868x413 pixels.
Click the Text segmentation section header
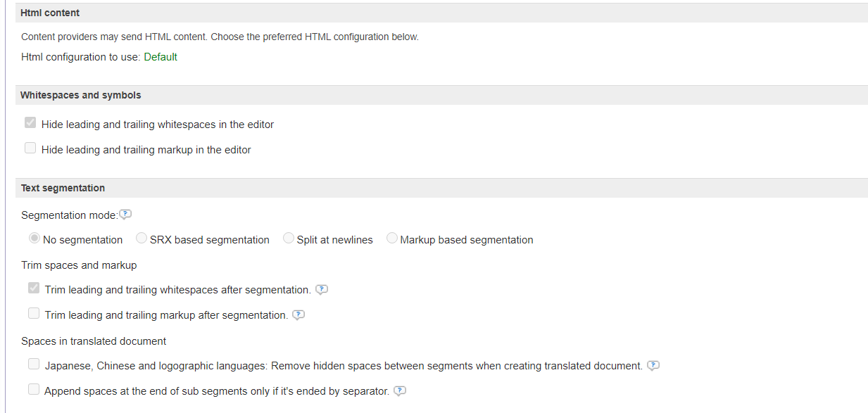click(x=63, y=188)
